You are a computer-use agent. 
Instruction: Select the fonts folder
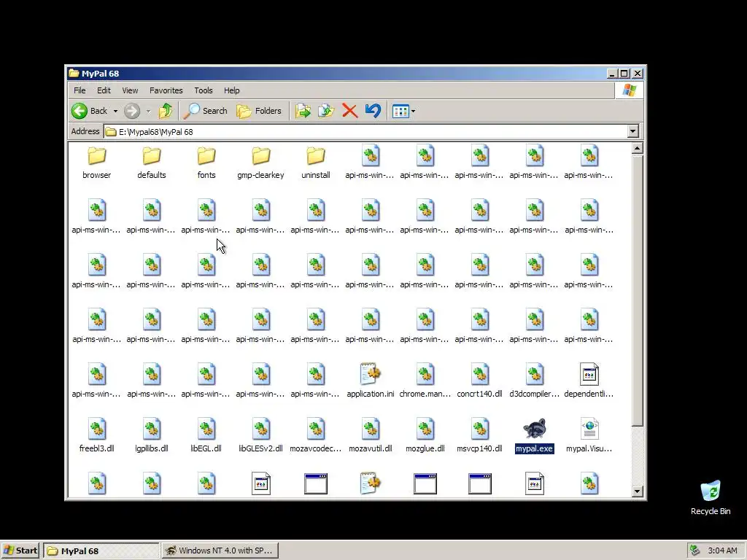click(x=206, y=163)
